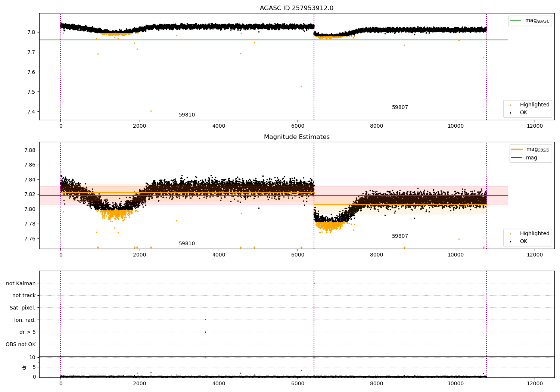Click the 12000 x-tick under the top plot
This screenshot has height=392, width=560.
535,126
